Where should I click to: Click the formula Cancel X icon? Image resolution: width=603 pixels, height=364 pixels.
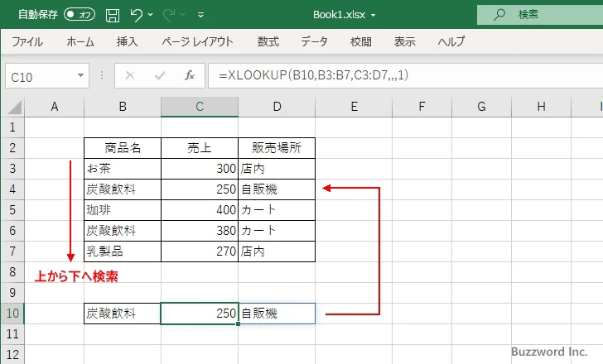point(130,75)
